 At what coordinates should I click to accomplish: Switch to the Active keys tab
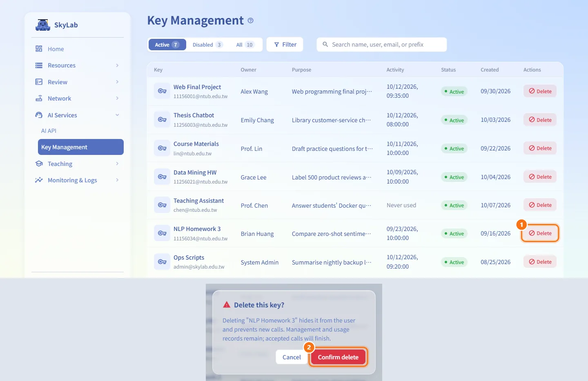pos(167,45)
